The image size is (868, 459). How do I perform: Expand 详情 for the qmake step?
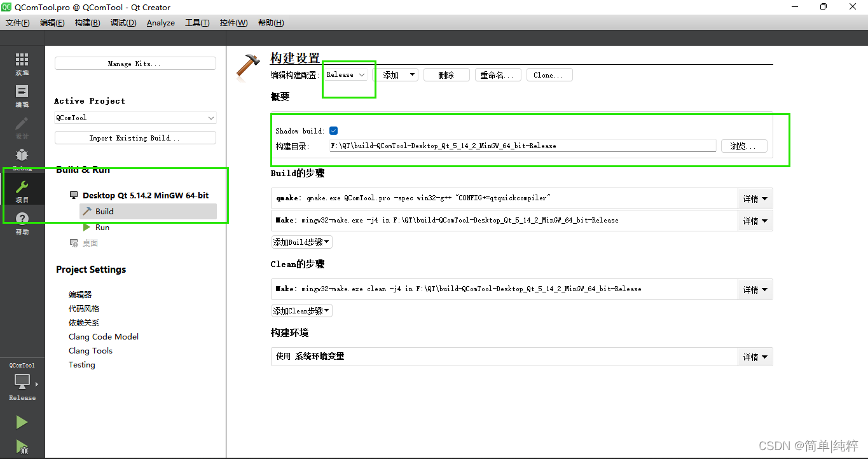[x=755, y=199]
